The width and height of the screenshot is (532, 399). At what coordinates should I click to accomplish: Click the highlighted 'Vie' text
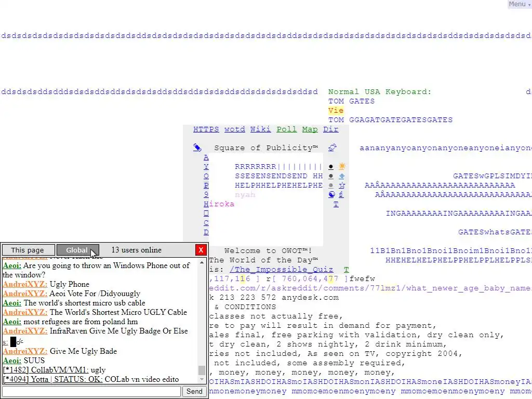click(336, 111)
